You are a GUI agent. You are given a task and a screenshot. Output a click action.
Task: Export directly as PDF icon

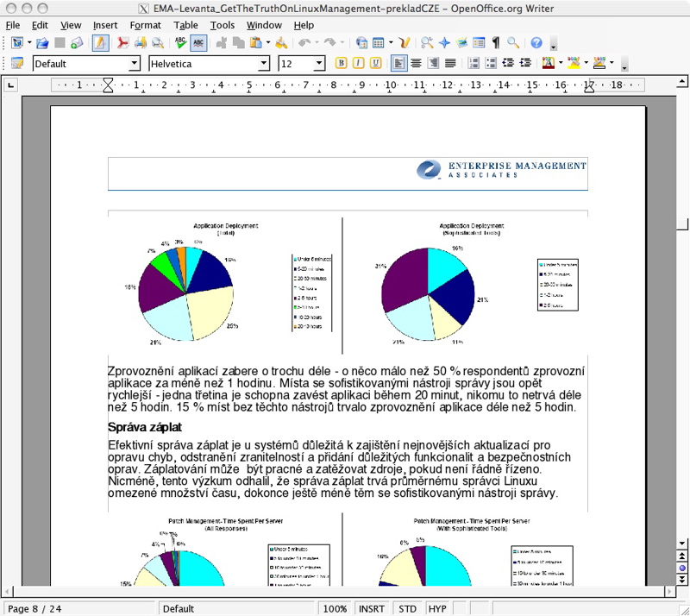pos(122,43)
